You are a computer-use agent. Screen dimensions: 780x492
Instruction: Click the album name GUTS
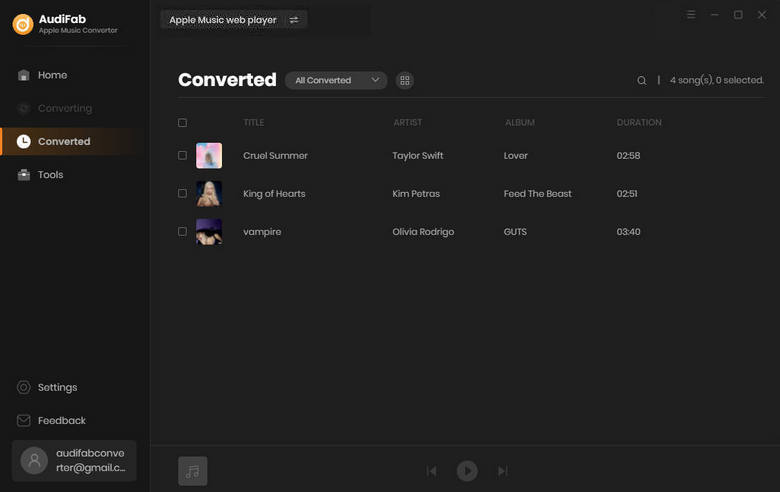515,232
